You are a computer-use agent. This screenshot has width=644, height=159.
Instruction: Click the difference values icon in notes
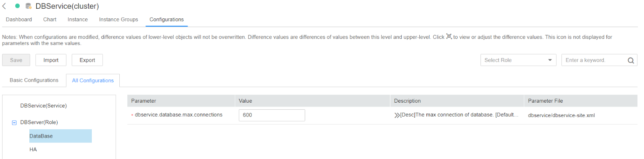[449, 37]
